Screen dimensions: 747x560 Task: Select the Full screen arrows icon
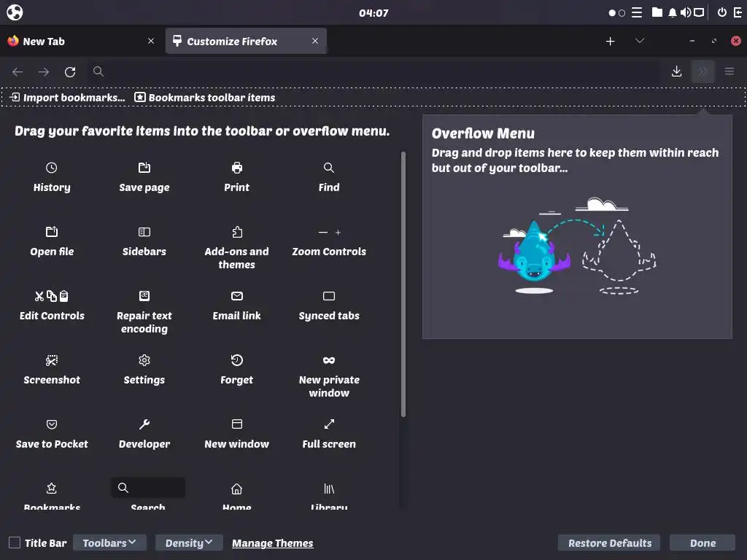[329, 424]
